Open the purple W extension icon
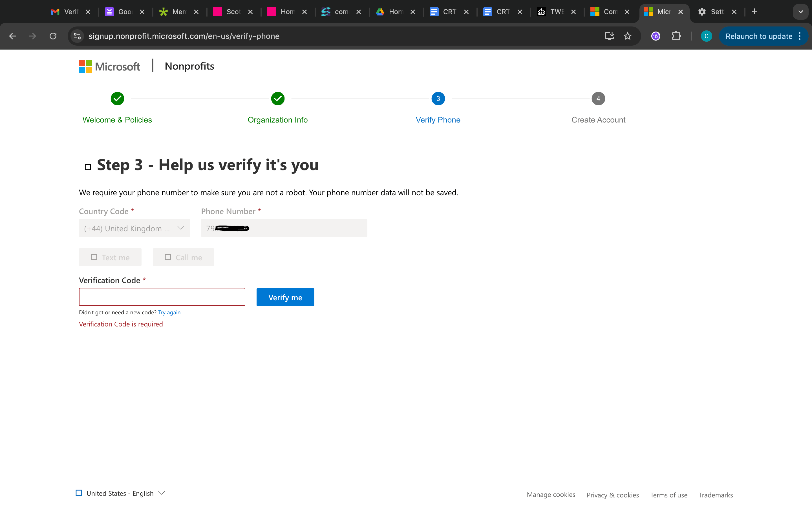 (655, 36)
